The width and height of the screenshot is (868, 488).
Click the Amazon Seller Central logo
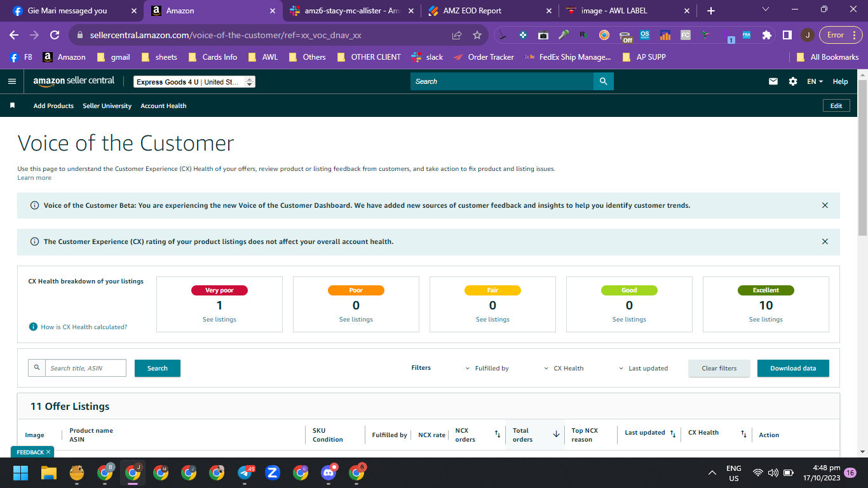[74, 81]
